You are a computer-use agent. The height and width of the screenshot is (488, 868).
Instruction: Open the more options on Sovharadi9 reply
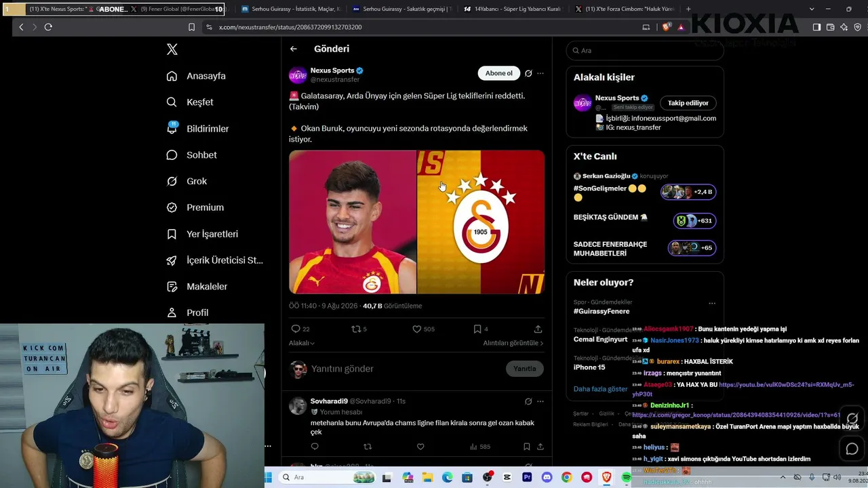(x=540, y=401)
